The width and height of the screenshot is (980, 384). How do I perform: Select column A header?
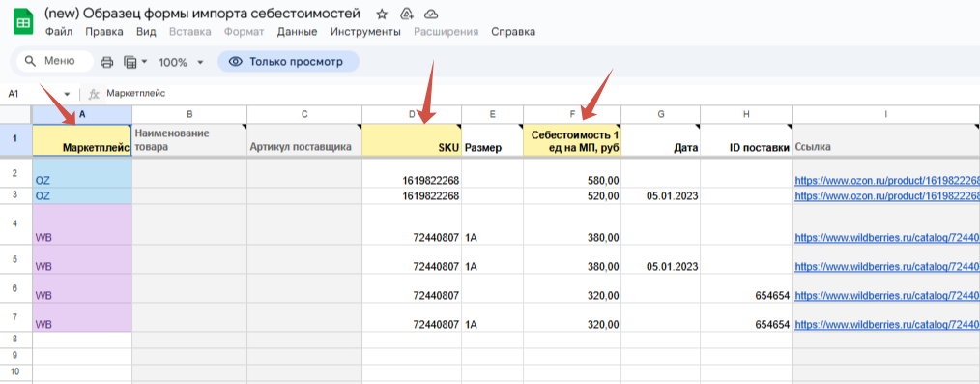click(x=82, y=114)
